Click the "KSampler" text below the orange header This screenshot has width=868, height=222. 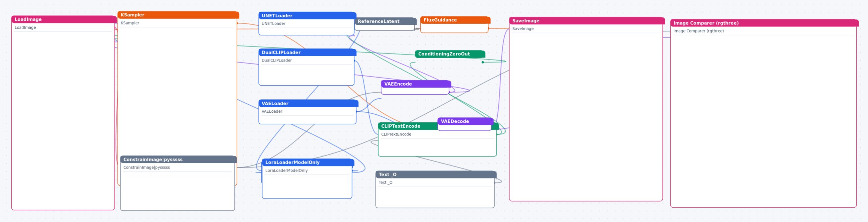(x=130, y=23)
